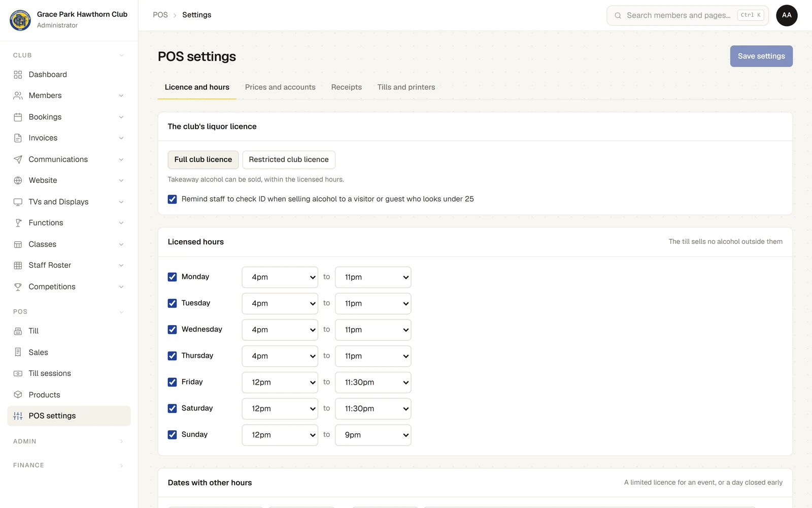Click the Communications paper plane icon
The height and width of the screenshot is (508, 812).
18,160
